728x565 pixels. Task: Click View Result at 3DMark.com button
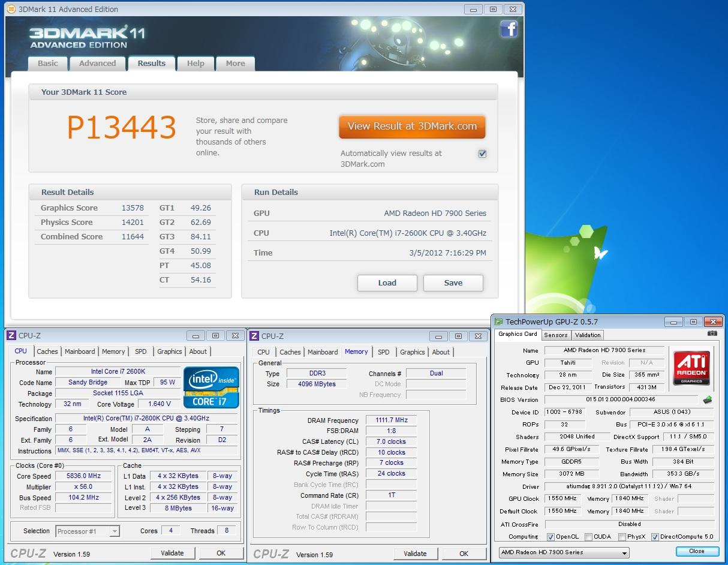pos(412,127)
